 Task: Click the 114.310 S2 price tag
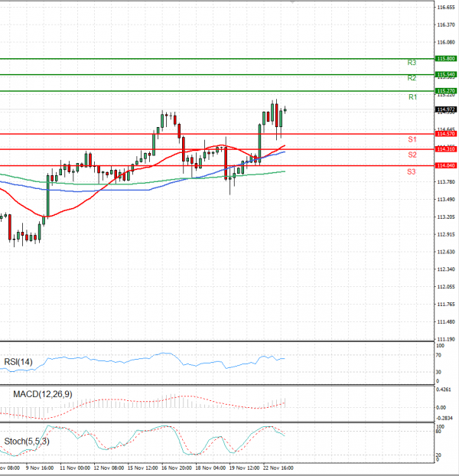click(446, 149)
